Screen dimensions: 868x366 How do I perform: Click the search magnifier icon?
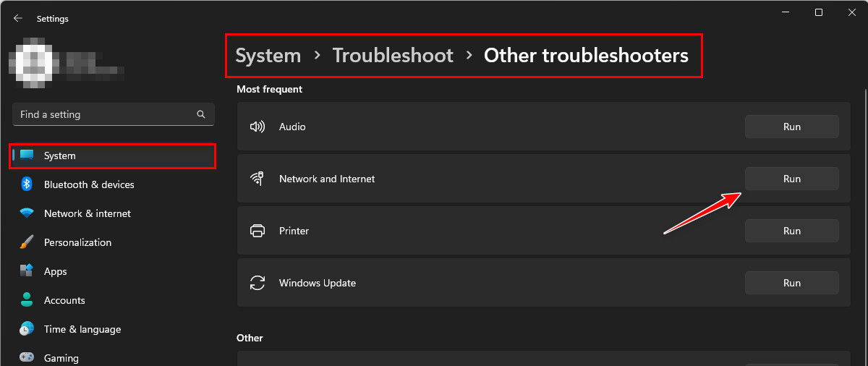[x=201, y=114]
